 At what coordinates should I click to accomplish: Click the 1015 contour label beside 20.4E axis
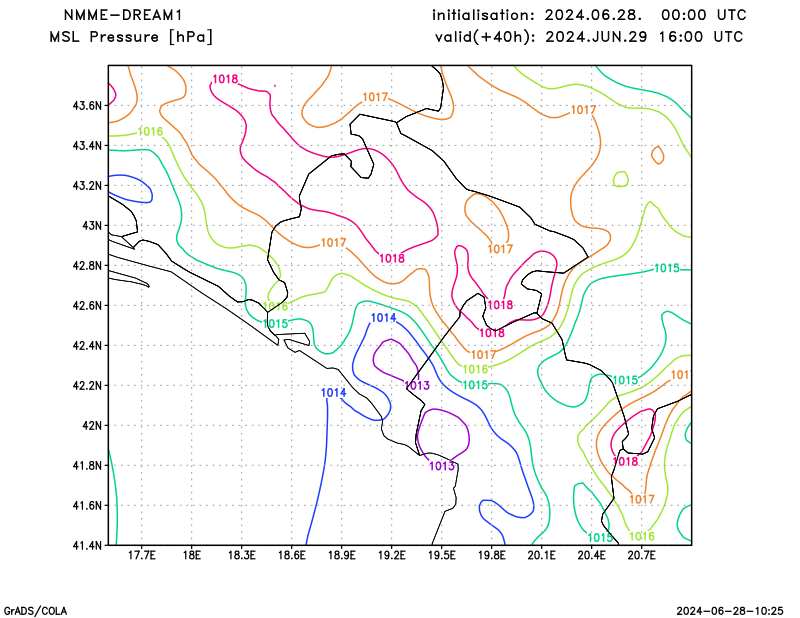tap(600, 537)
